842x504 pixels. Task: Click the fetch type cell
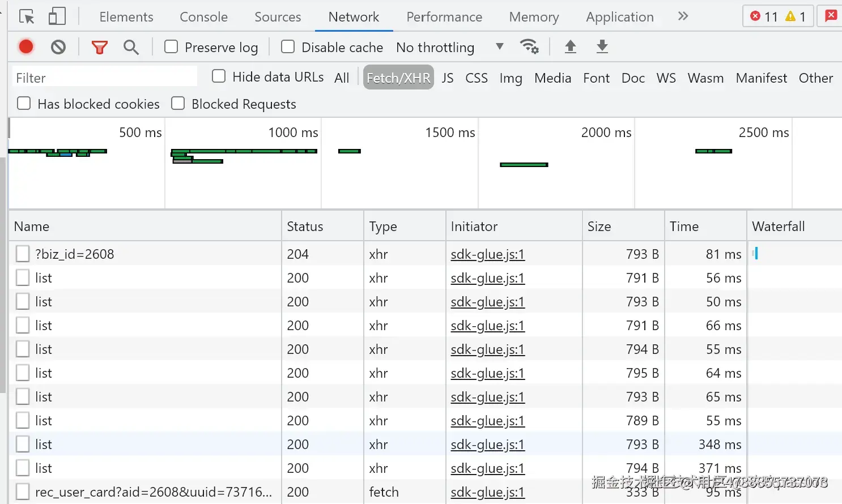(x=405, y=492)
